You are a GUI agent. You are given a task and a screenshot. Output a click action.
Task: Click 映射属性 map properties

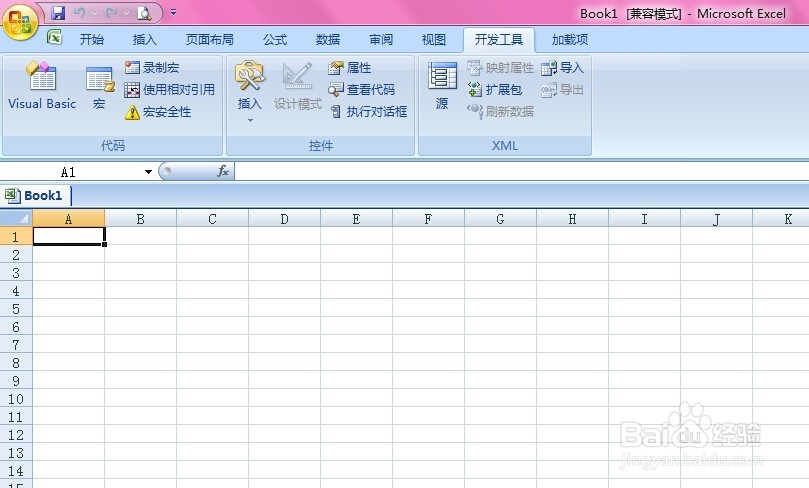500,68
